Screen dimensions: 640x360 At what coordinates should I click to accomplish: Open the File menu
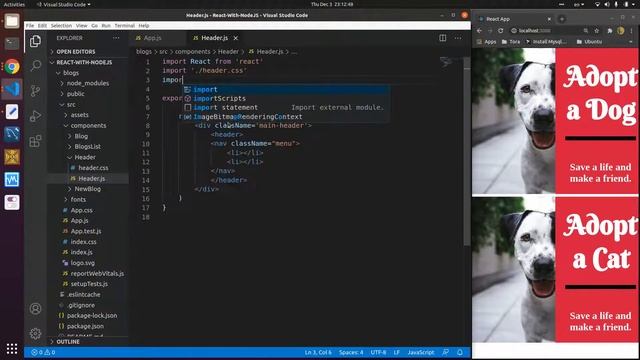point(30,25)
